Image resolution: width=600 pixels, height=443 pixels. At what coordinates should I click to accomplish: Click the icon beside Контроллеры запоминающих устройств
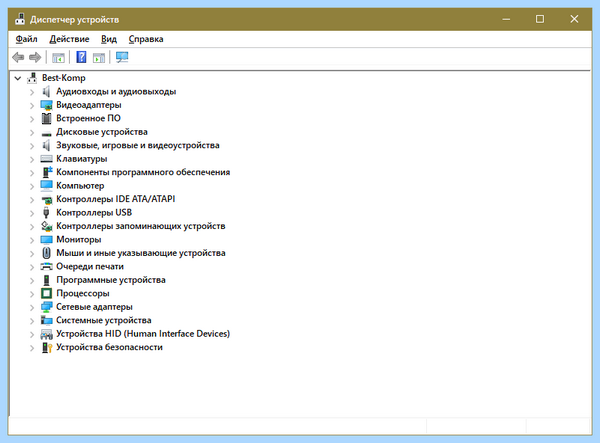pos(46,226)
